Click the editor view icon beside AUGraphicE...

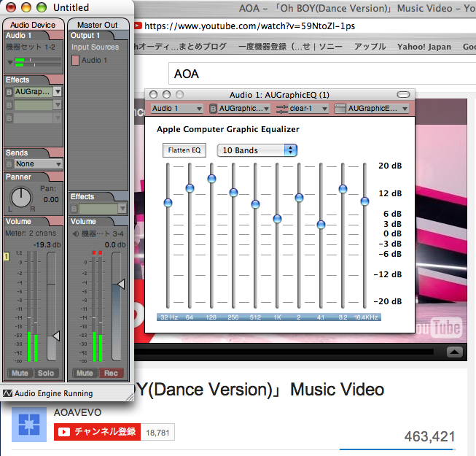coord(340,109)
